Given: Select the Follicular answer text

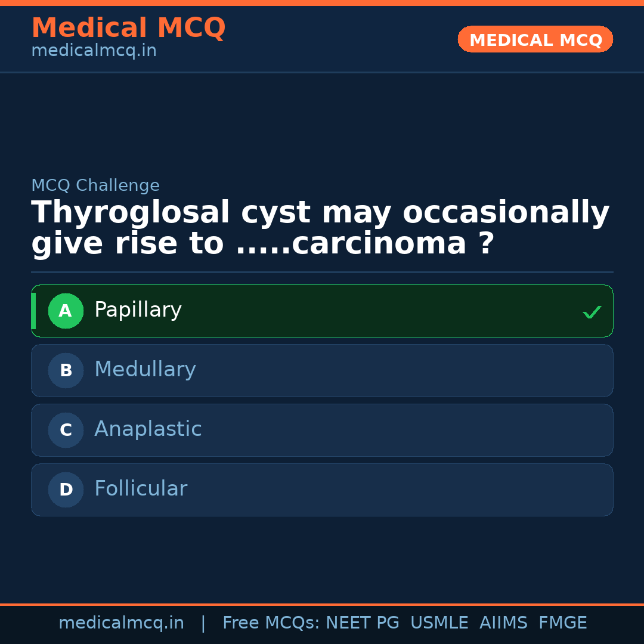Looking at the screenshot, I should pos(141,489).
